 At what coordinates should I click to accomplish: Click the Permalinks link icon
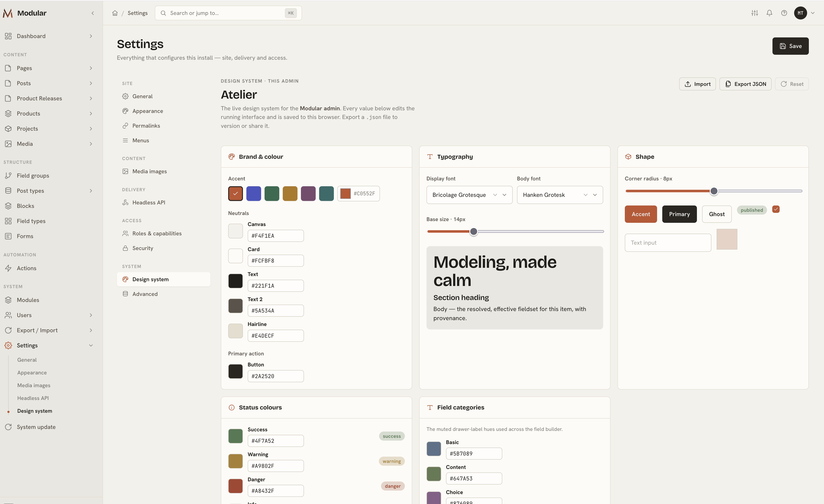pos(125,126)
